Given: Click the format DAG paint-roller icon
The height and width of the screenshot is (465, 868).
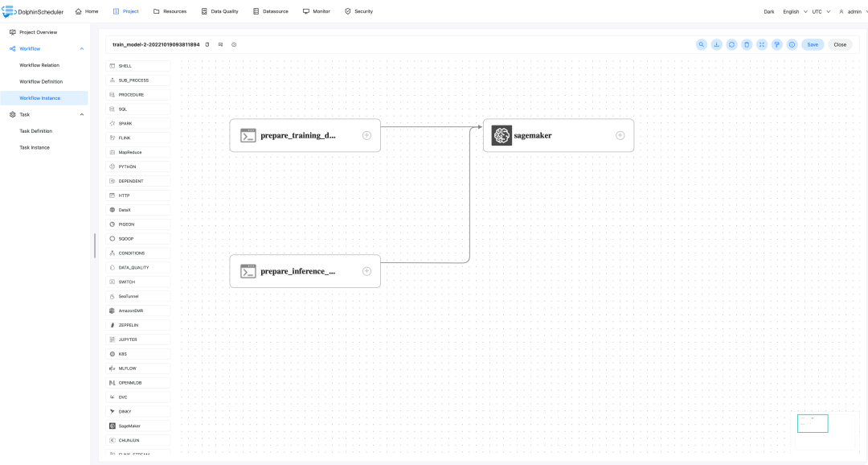Looking at the screenshot, I should 777,44.
